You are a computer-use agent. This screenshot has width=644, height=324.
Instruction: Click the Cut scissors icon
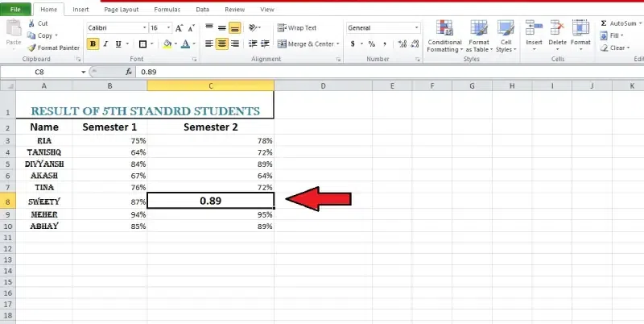click(31, 23)
